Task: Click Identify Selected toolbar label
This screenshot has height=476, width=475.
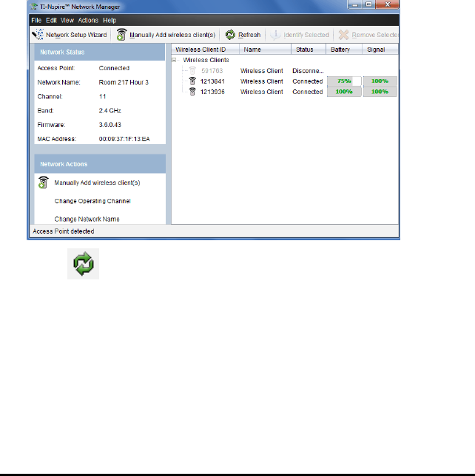Action: point(306,35)
